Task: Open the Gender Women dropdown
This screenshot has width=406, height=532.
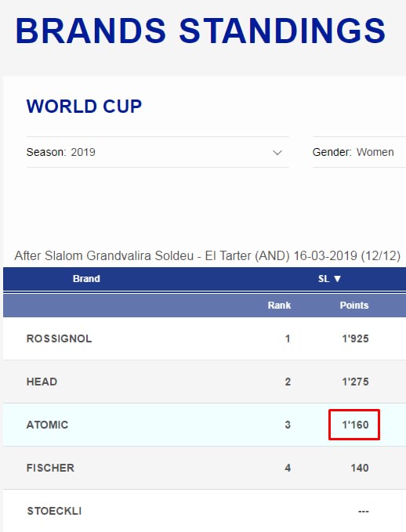Action: [359, 152]
